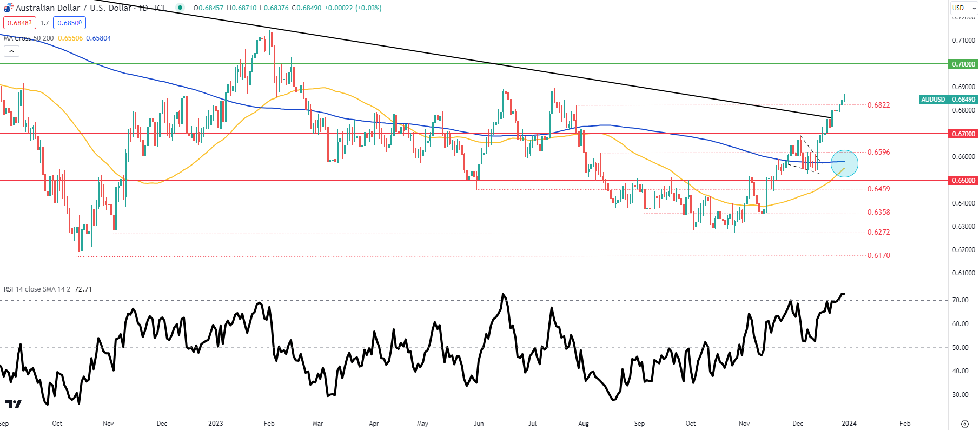
Task: Select the MA Cross 50 200 indicator label
Action: [x=29, y=38]
